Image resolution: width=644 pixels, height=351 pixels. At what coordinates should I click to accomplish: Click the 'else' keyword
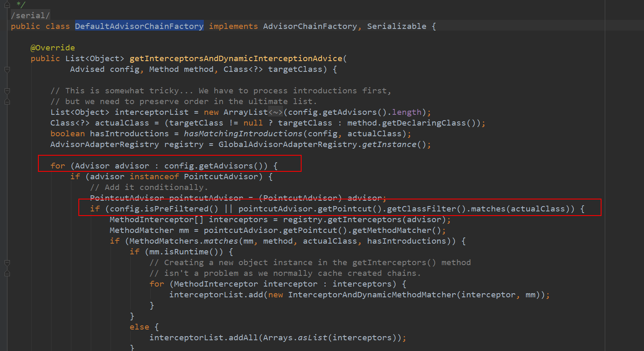(139, 327)
